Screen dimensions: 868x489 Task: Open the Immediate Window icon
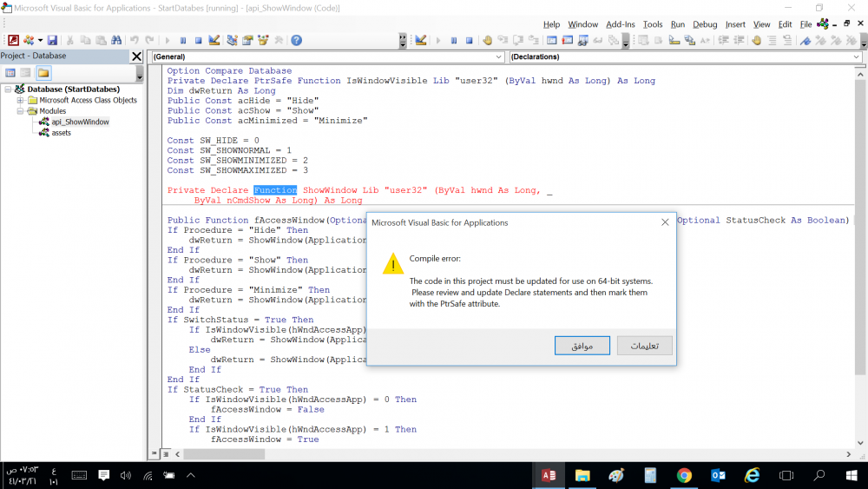[x=568, y=41]
